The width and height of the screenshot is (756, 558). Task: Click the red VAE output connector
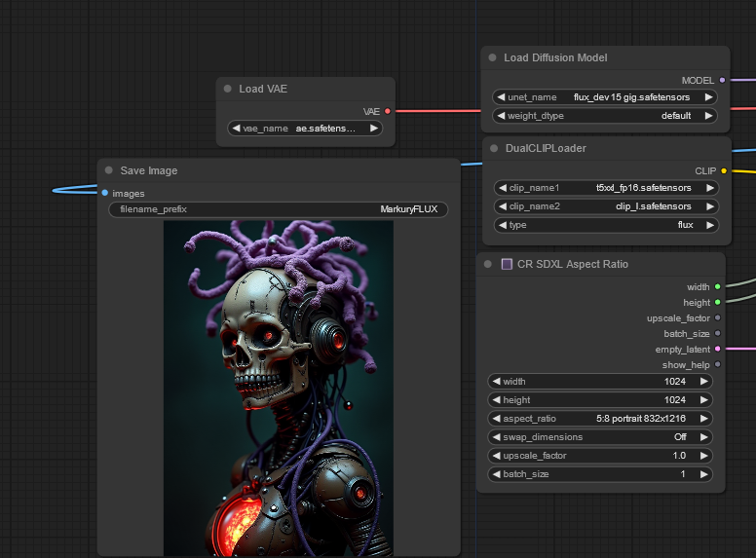[x=388, y=112]
